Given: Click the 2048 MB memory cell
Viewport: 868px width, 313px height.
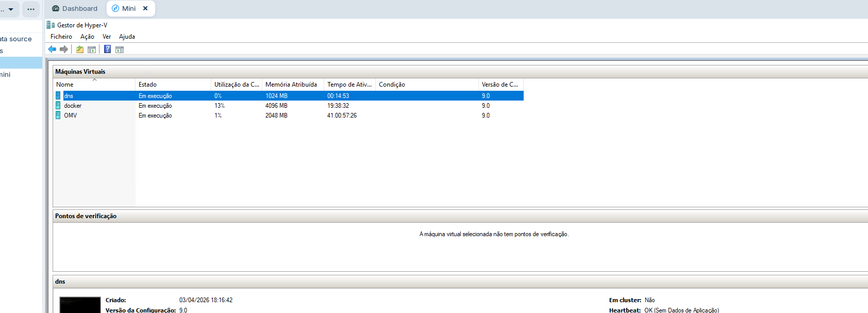Looking at the screenshot, I should (276, 116).
